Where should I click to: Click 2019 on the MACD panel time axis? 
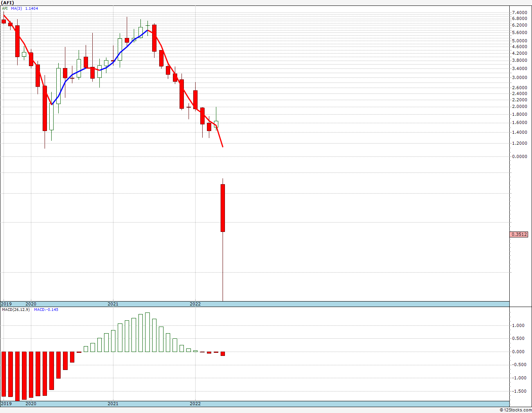click(6, 404)
